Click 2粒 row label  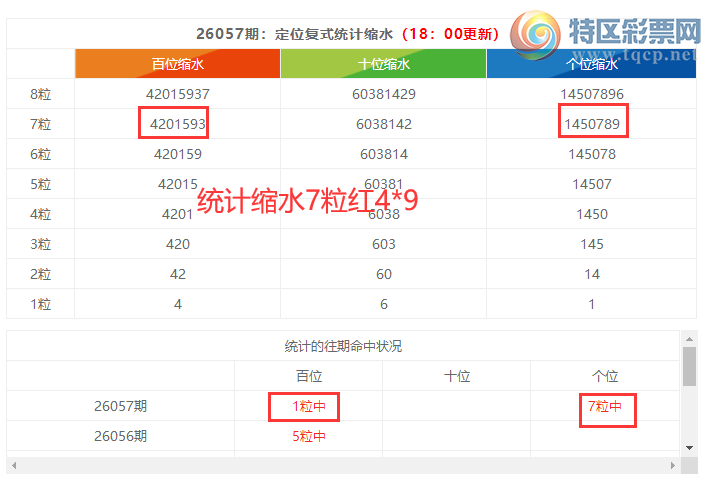(x=40, y=274)
